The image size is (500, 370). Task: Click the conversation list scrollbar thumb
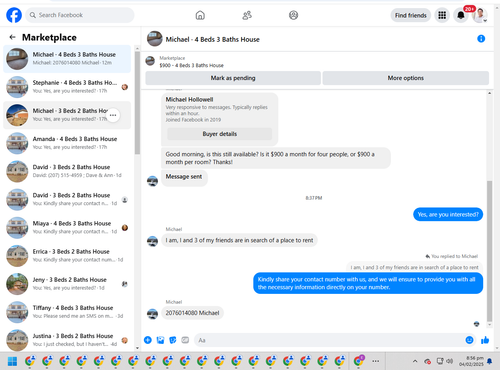click(137, 103)
